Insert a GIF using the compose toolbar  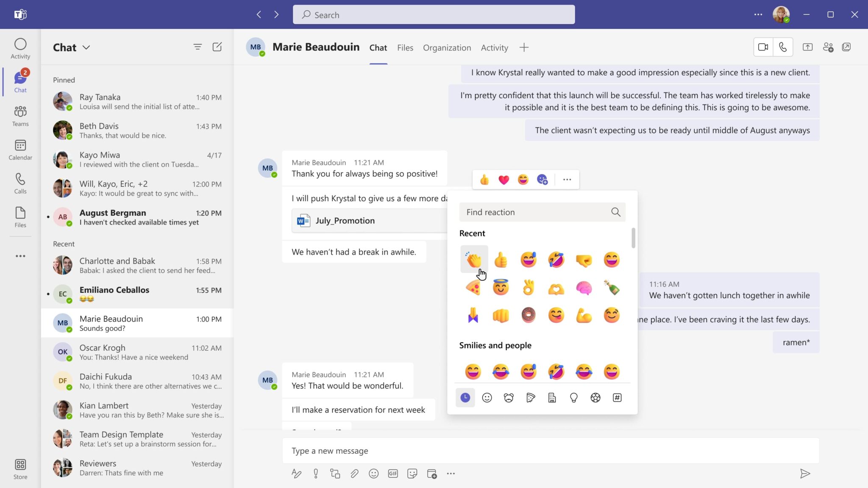pyautogui.click(x=393, y=473)
